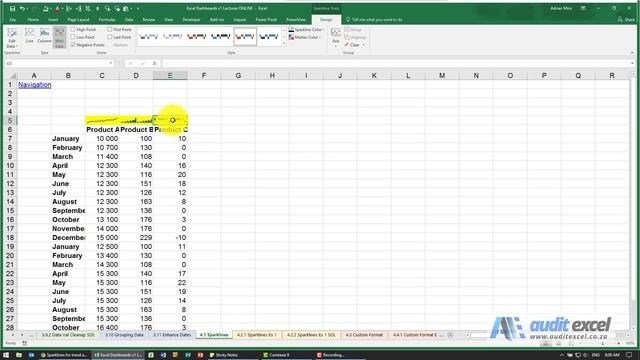This screenshot has width=640, height=360.
Task: Open the 4.3 Custom Format sheet tab
Action: click(364, 335)
